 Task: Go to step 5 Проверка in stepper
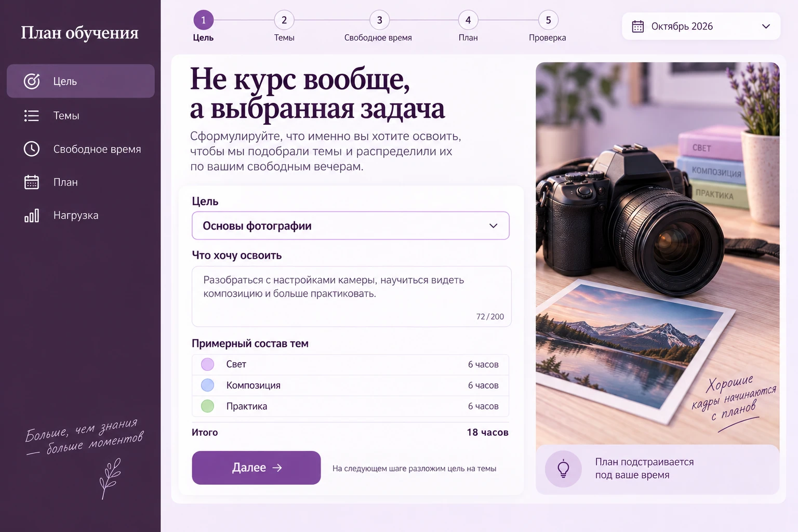click(x=548, y=26)
